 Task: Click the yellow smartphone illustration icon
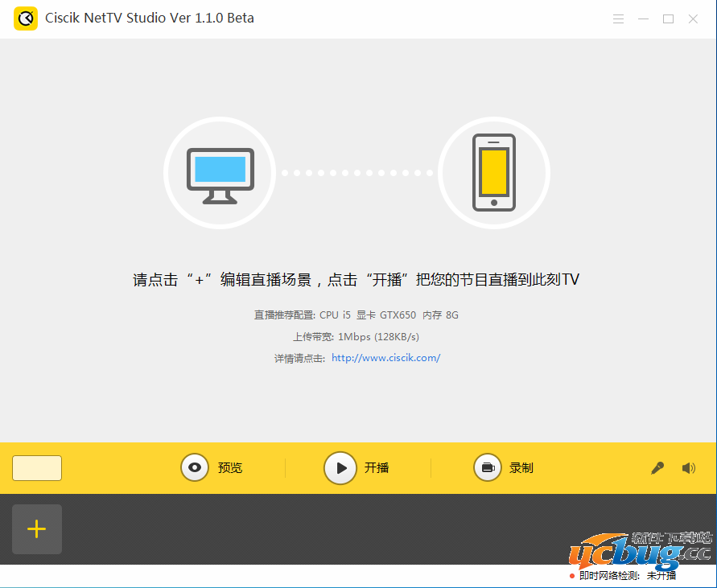click(493, 173)
